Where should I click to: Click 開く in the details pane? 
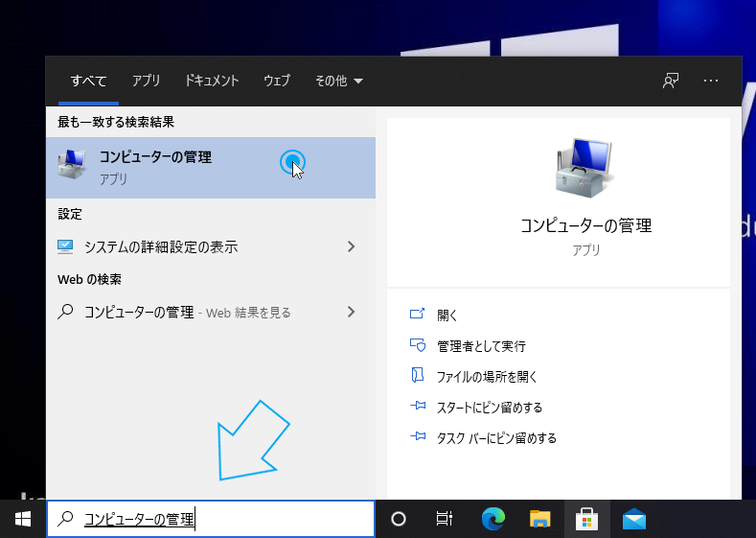(x=447, y=316)
